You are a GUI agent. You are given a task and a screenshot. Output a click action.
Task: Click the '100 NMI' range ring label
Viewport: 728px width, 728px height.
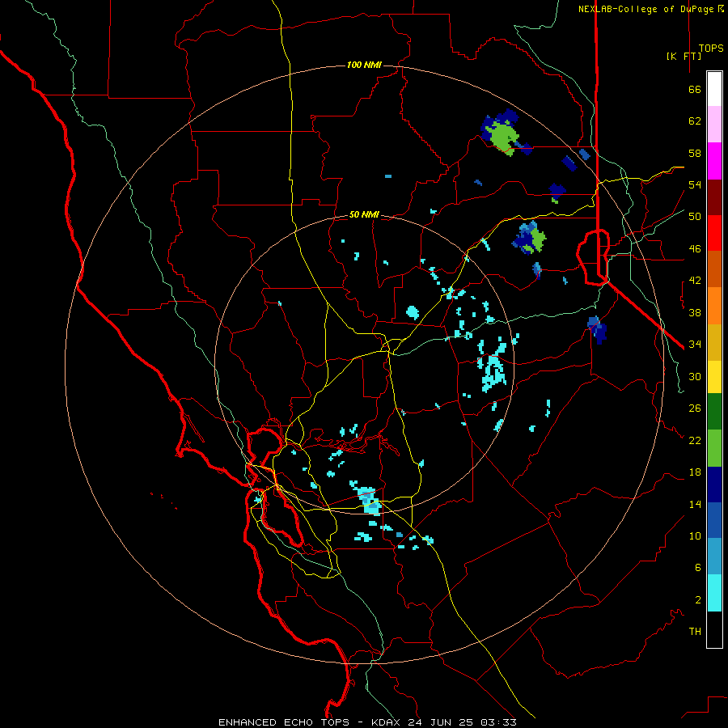point(364,65)
